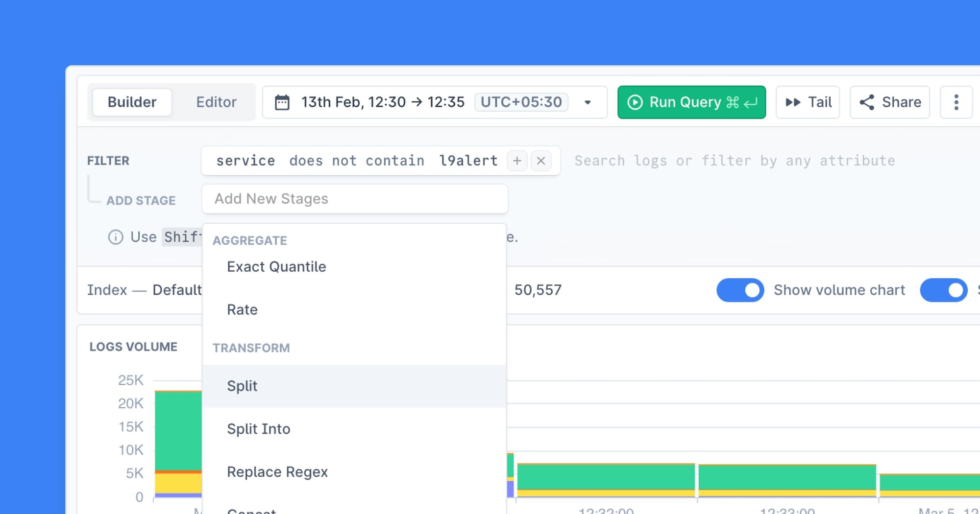
Task: Click the Run Query button
Action: point(691,102)
